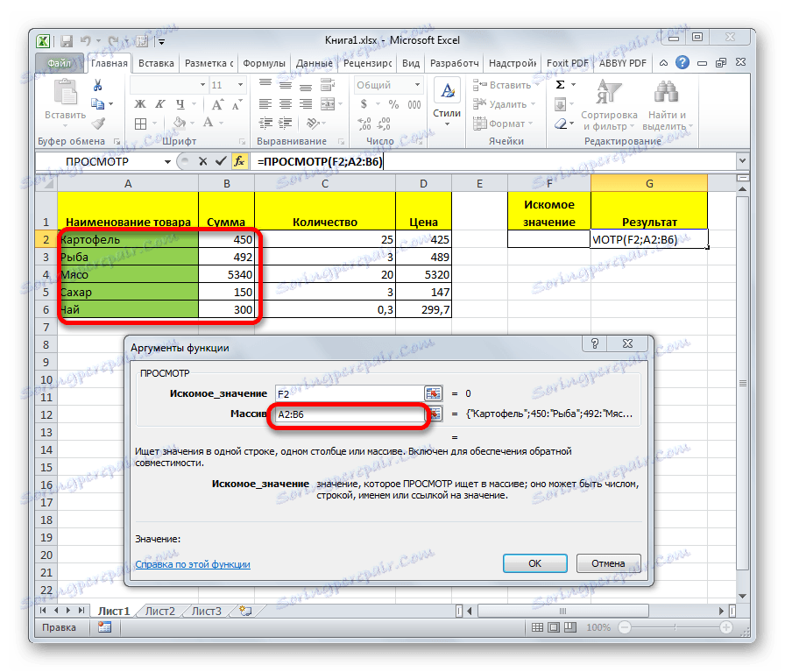Click the cancel entry X in formula bar
The height and width of the screenshot is (672, 785).
point(202,161)
